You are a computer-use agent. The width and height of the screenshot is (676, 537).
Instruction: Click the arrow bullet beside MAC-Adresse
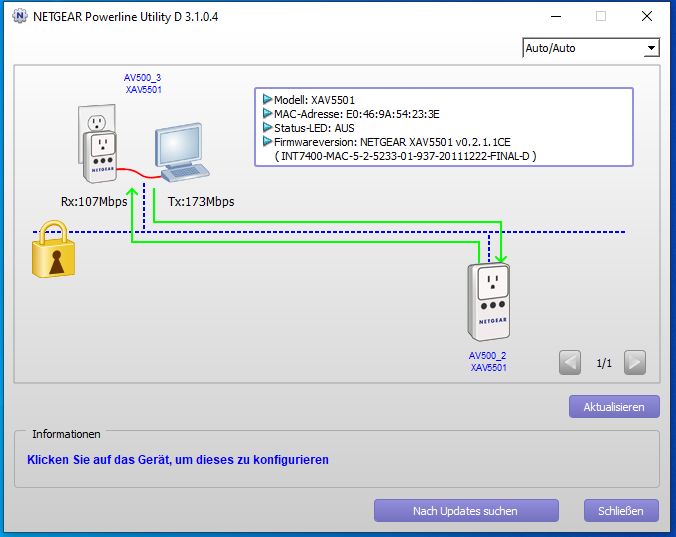click(x=267, y=114)
